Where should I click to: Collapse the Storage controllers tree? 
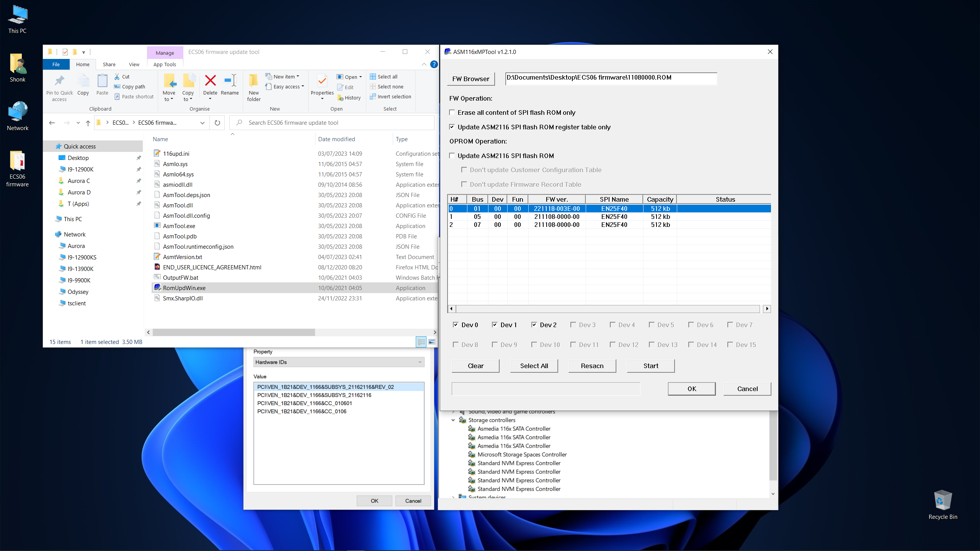[453, 420]
